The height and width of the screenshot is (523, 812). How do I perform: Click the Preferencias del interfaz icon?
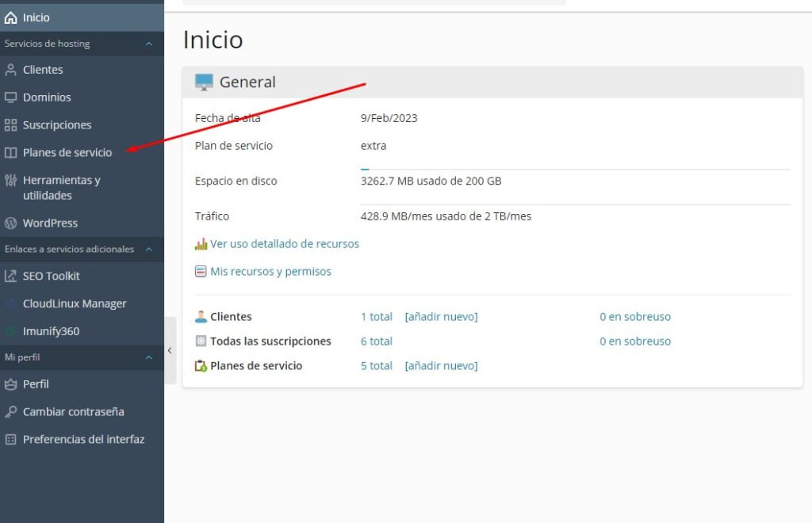10,440
